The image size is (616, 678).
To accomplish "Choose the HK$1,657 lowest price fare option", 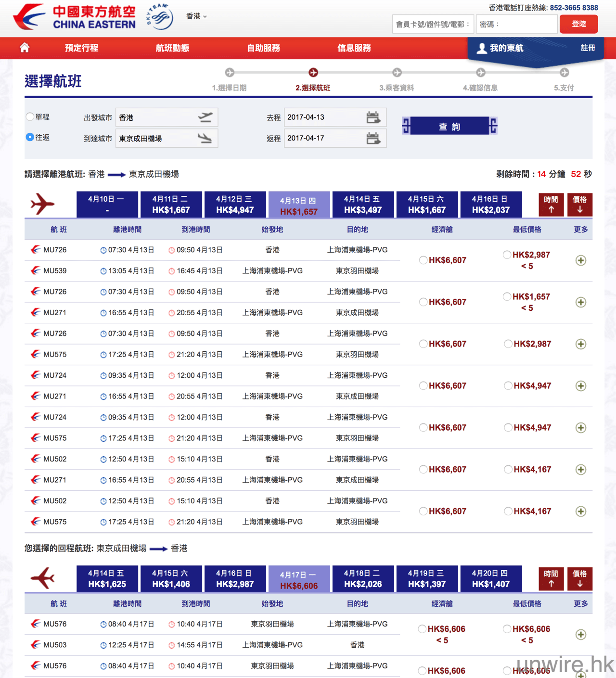I will (507, 297).
